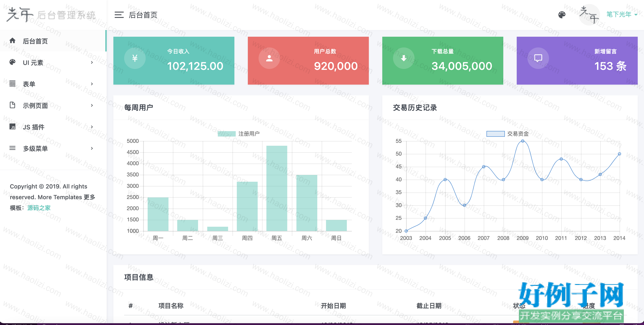644x325 pixels.
Task: Click the 项目名称 column header
Action: click(x=171, y=306)
